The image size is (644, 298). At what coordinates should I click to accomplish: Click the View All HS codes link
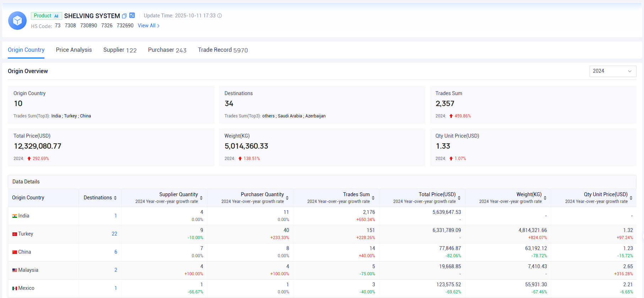point(149,26)
